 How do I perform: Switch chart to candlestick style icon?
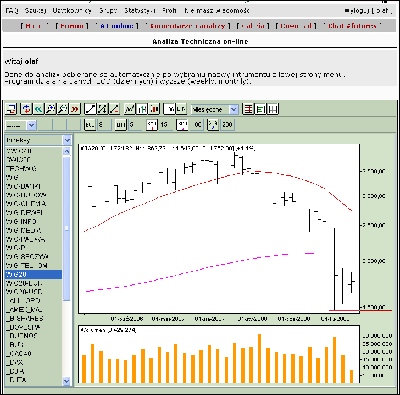click(x=154, y=109)
